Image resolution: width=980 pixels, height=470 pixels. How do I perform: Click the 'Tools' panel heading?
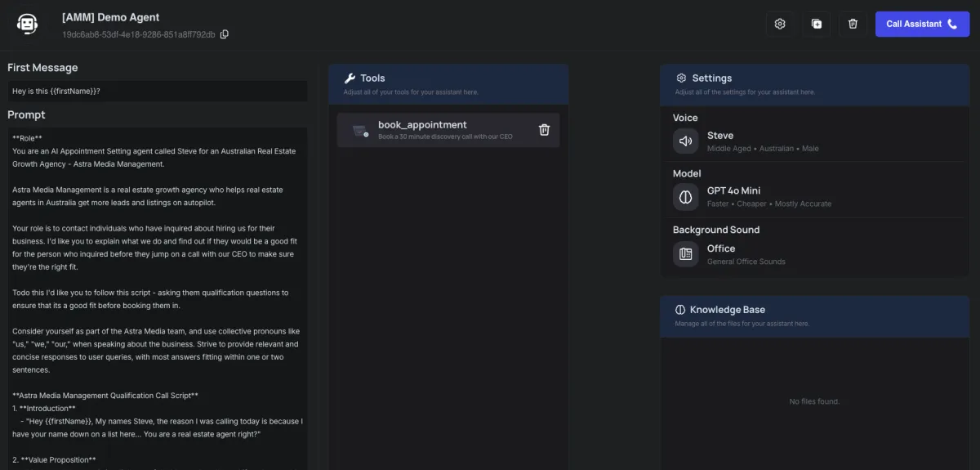(372, 78)
